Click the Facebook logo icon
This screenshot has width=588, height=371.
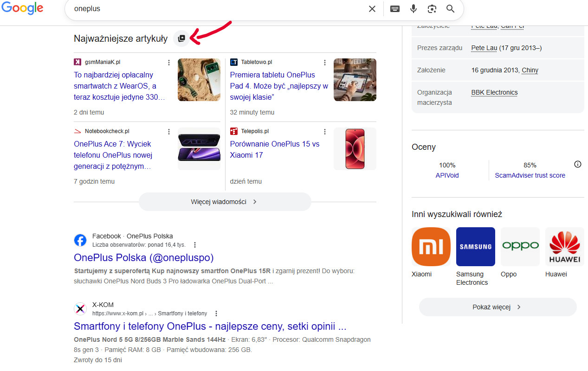pyautogui.click(x=80, y=240)
